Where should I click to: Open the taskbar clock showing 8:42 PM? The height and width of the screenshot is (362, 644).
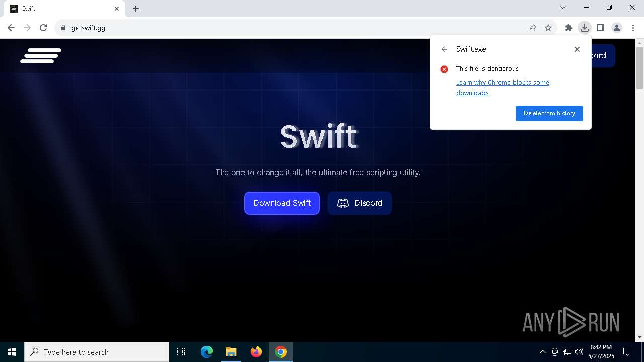pyautogui.click(x=601, y=352)
